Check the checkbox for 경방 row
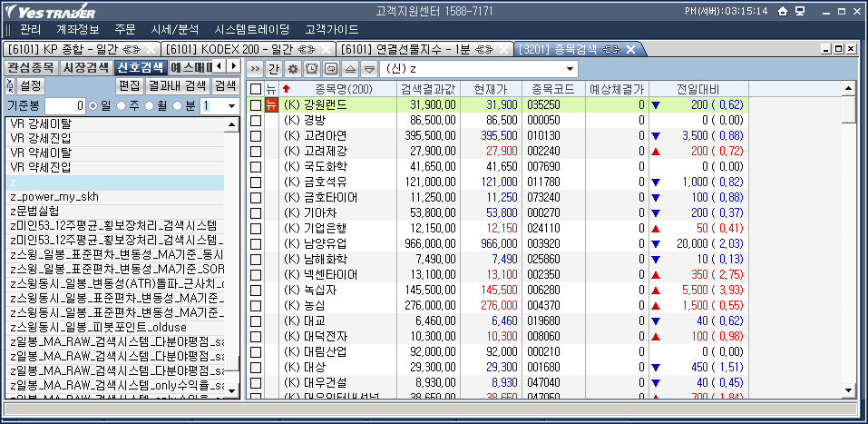The image size is (868, 424). (x=256, y=120)
